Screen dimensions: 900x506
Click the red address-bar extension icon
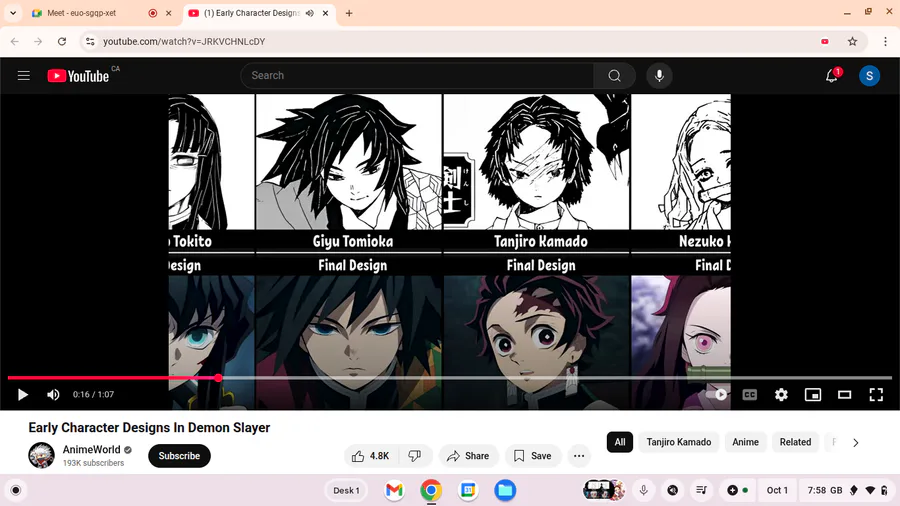(x=825, y=41)
